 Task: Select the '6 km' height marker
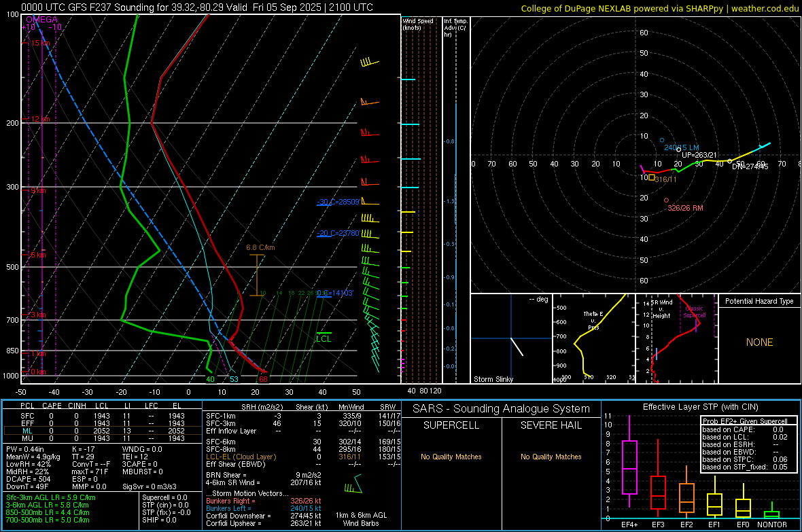click(38, 255)
